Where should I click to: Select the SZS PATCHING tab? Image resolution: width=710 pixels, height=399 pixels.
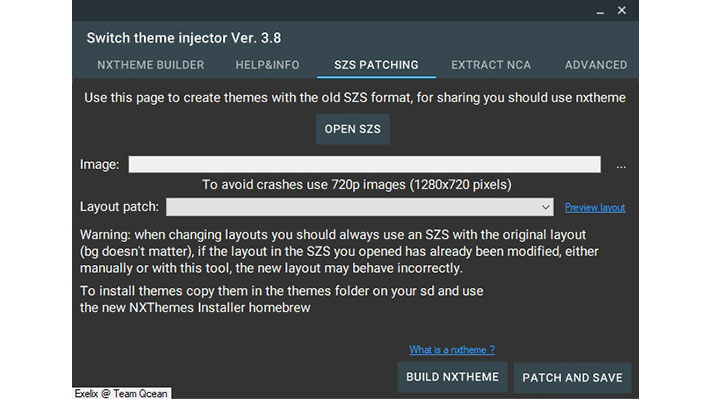[x=376, y=65]
